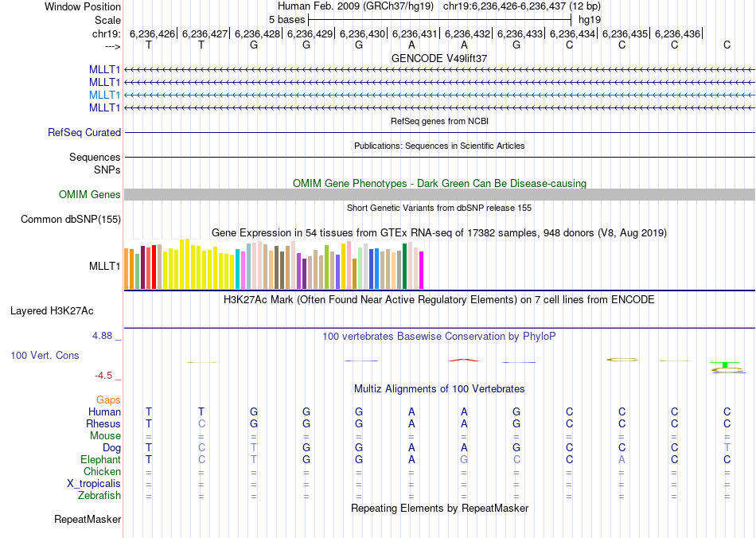Click the Dog species label

click(111, 448)
